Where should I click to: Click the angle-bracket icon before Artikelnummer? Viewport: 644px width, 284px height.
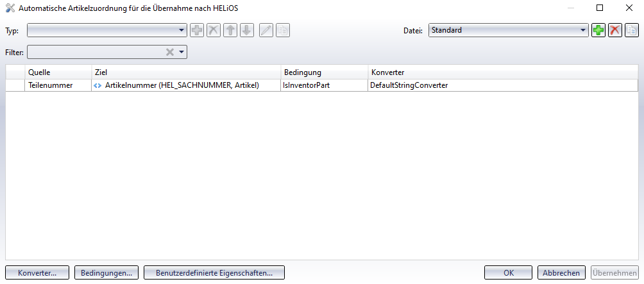[x=97, y=86]
